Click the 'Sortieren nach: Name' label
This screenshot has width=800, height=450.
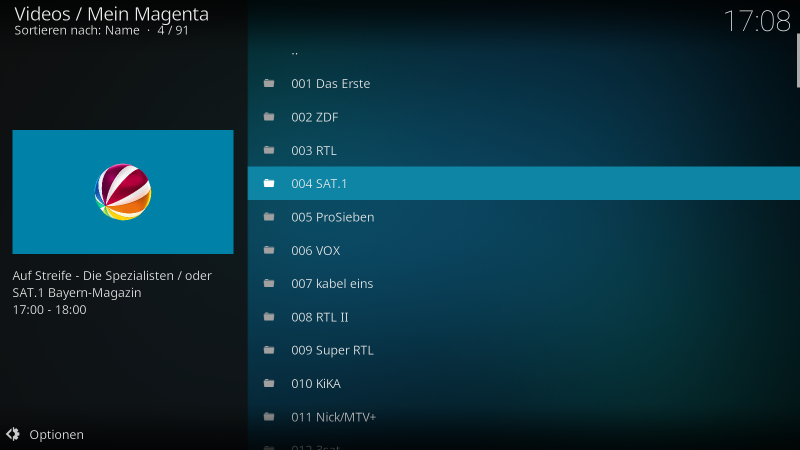click(x=77, y=30)
